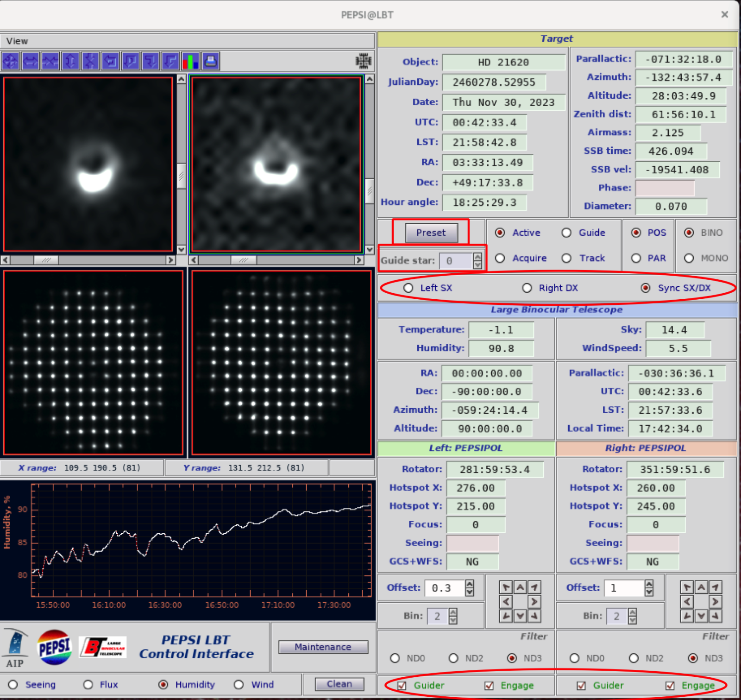Select the Track radio button
Viewport: 741px width, 700px height.
566,258
